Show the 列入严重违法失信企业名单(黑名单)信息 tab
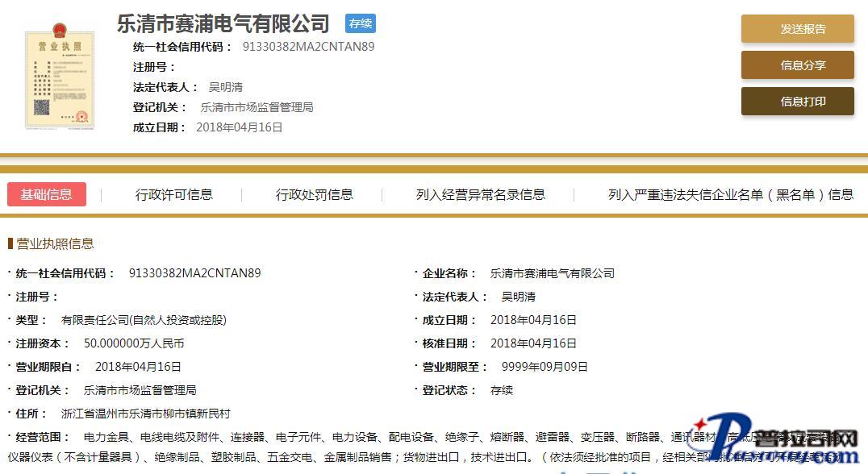This screenshot has height=474, width=868. [730, 194]
